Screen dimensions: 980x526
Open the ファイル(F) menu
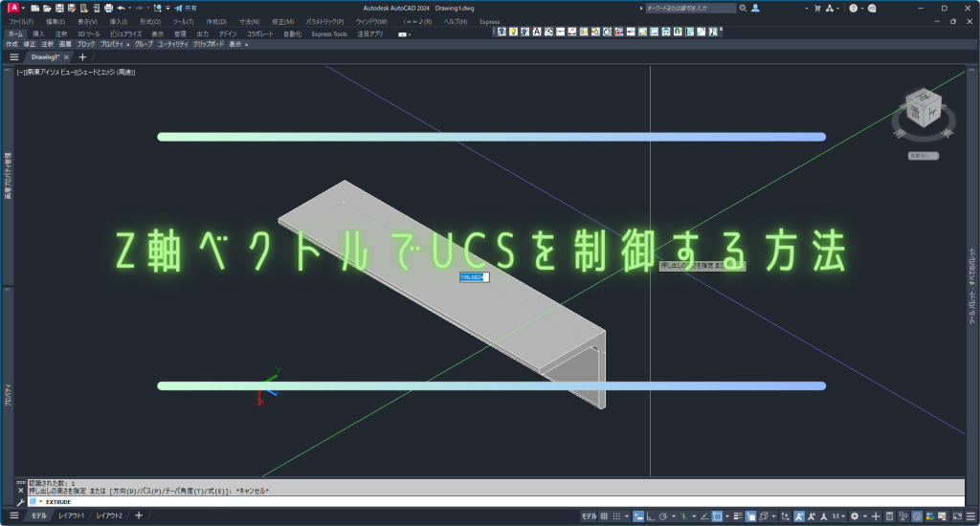coord(21,21)
